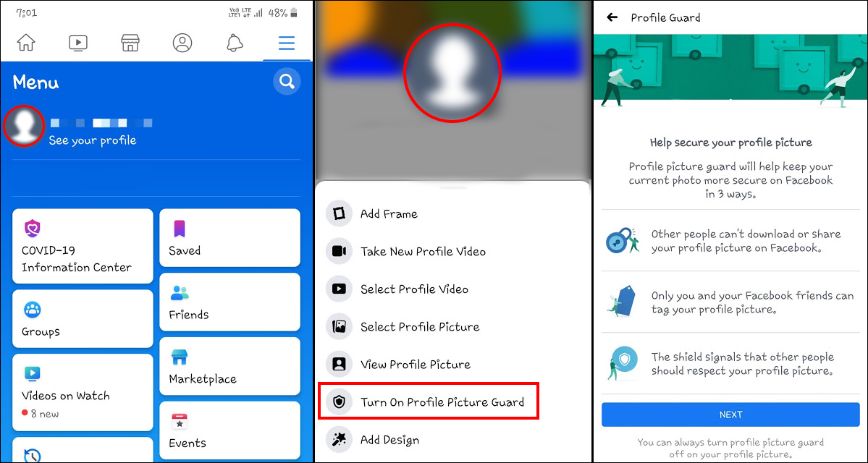Tap the Marketplace shop icon in card
The image size is (868, 463).
pos(180,357)
